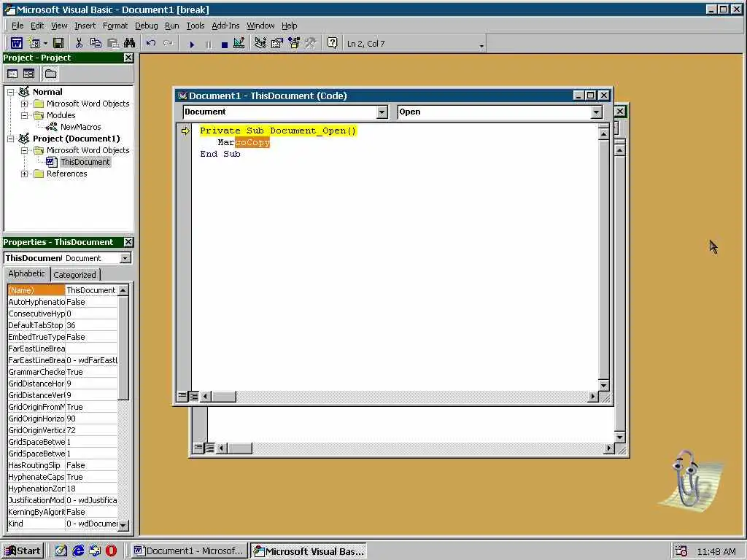The image size is (747, 560).
Task: Collapse Microsoft Word Objects under Project (Document1)
Action: [x=24, y=150]
